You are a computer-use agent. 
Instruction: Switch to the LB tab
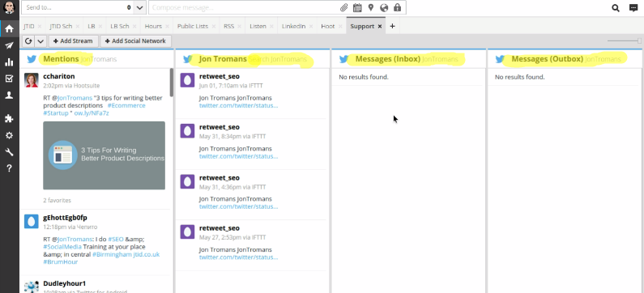(92, 26)
